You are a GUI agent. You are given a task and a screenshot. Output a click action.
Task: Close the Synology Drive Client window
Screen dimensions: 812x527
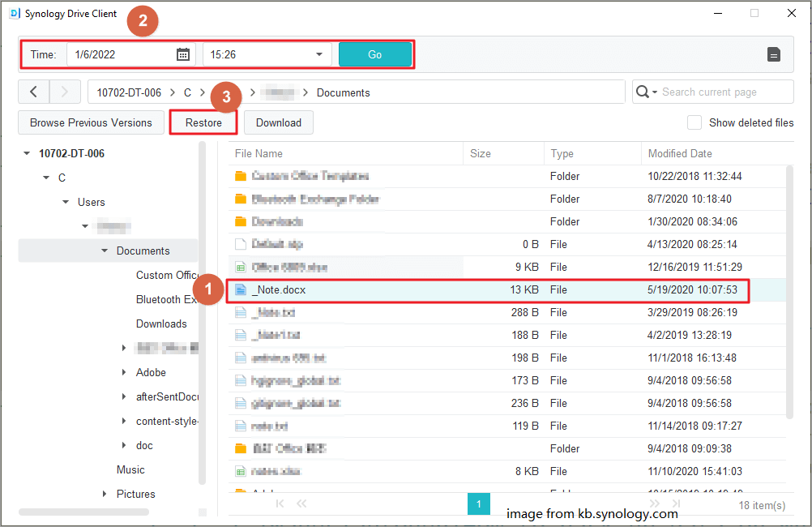[x=791, y=13]
